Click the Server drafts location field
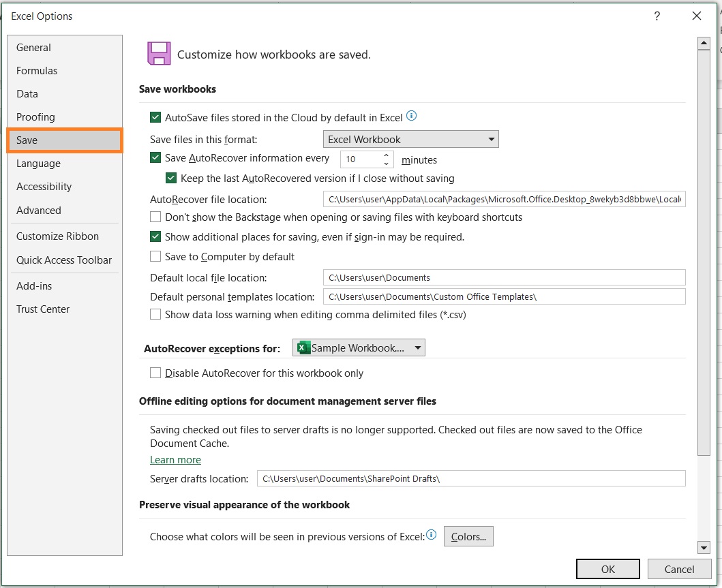 pyautogui.click(x=471, y=478)
